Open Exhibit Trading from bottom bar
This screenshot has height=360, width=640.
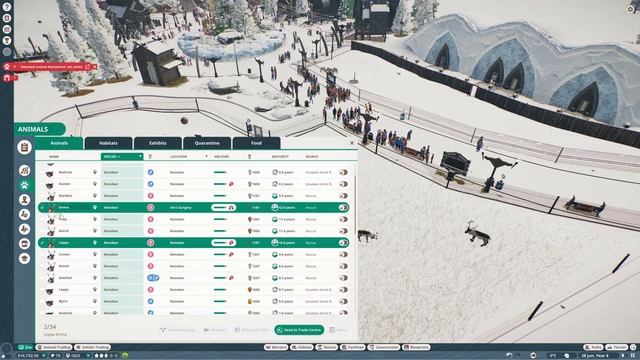(x=93, y=347)
